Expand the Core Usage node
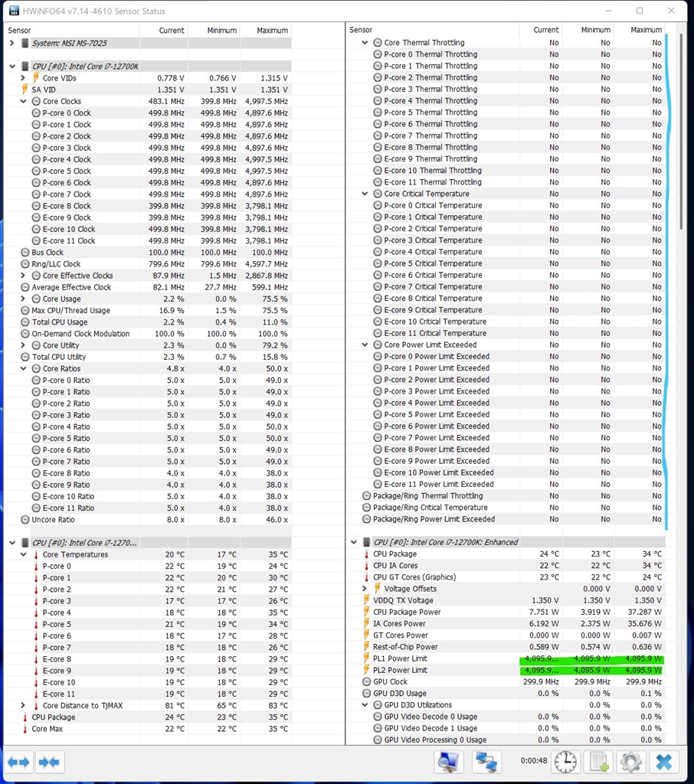Viewport: 694px width, 784px height. [23, 299]
